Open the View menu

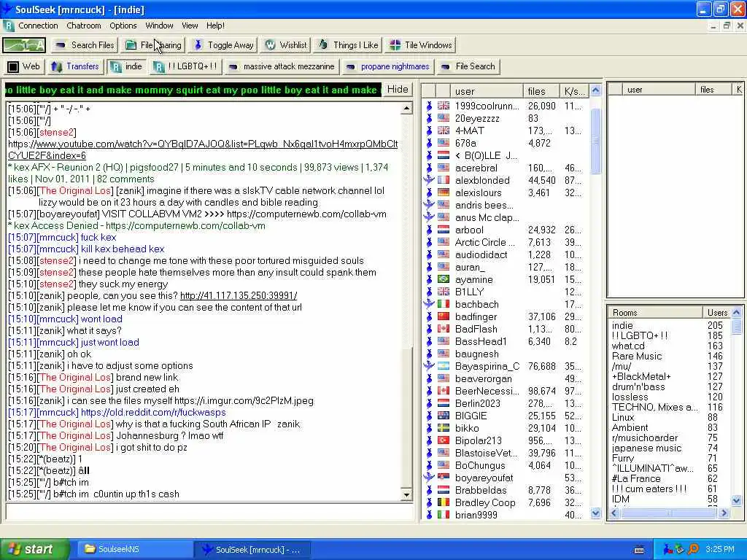click(190, 26)
